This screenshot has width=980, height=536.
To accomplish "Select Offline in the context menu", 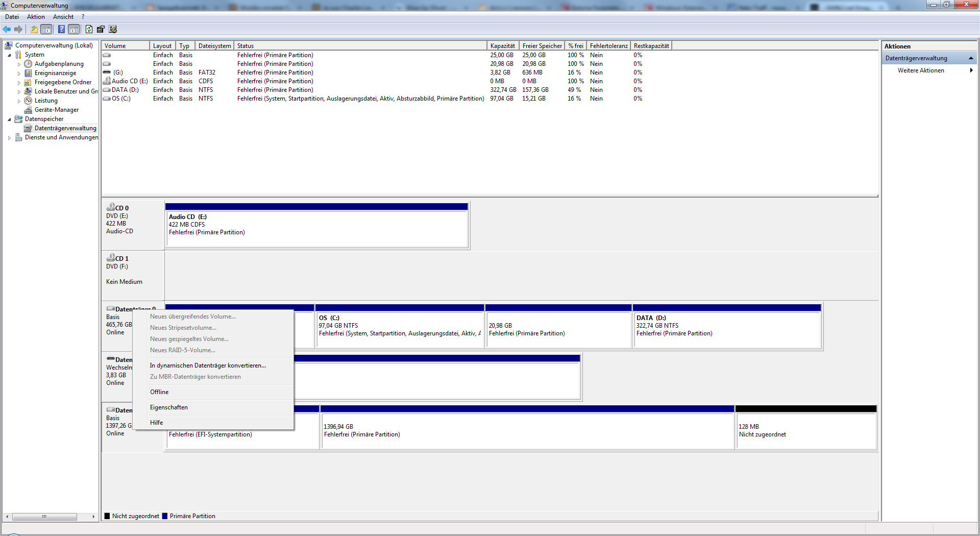I will point(159,392).
